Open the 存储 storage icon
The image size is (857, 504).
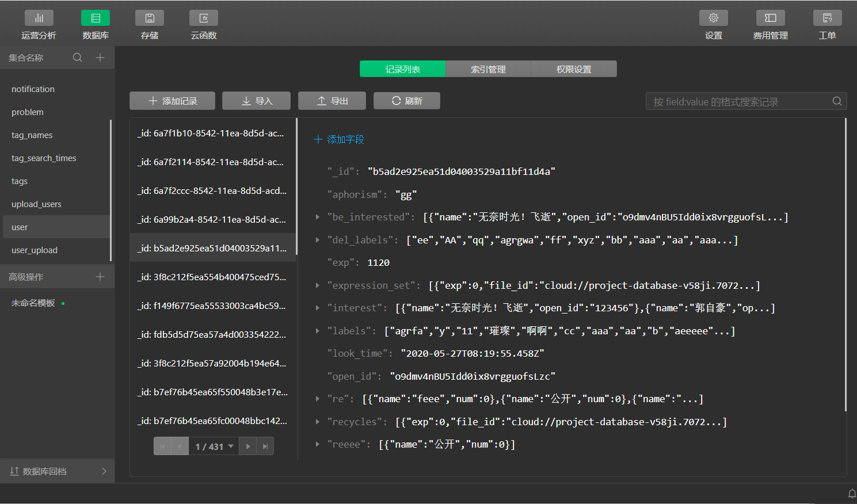click(150, 18)
